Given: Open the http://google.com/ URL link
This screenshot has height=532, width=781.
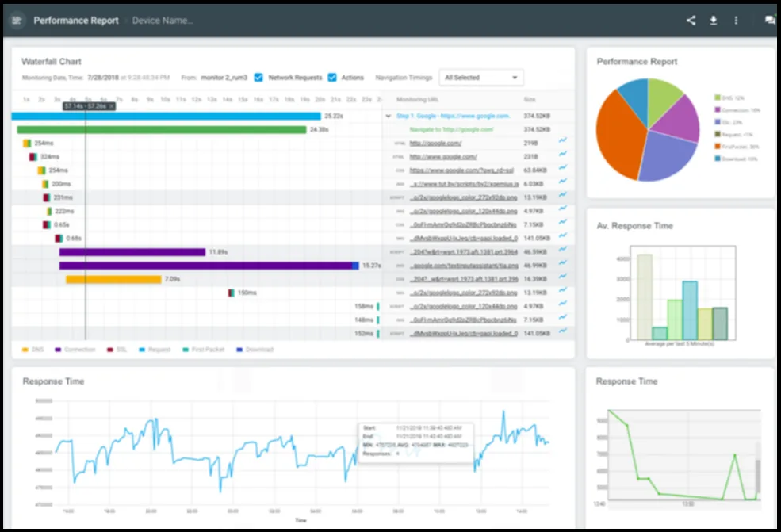Looking at the screenshot, I should pyautogui.click(x=435, y=143).
